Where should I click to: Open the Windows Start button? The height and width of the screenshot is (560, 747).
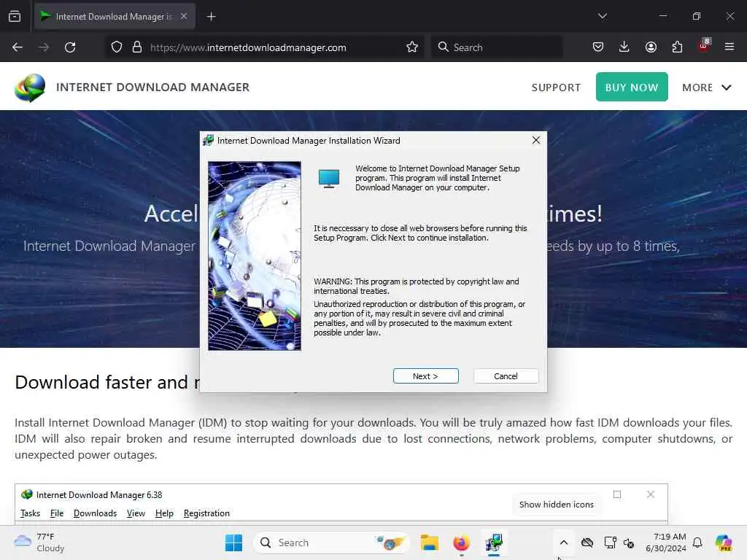tap(233, 542)
